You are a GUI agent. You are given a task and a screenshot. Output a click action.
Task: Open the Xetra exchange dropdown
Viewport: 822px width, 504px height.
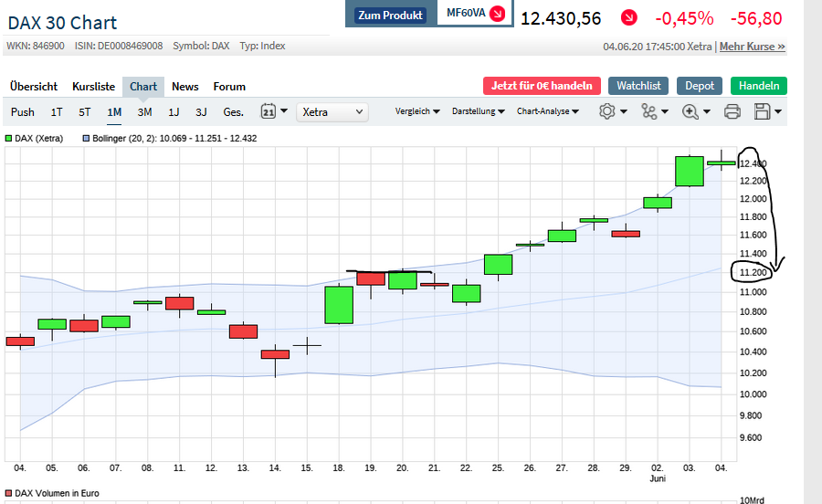click(332, 111)
